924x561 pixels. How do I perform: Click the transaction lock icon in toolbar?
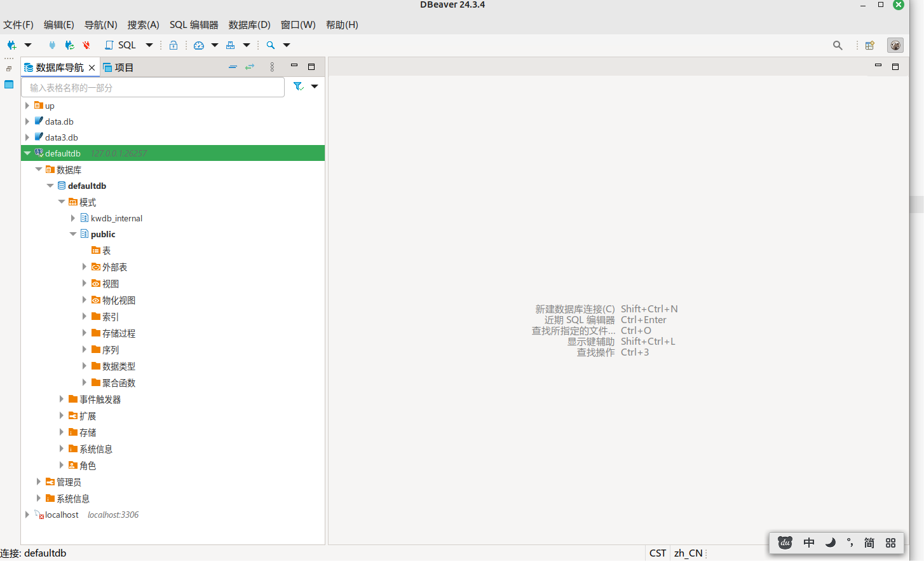(173, 45)
